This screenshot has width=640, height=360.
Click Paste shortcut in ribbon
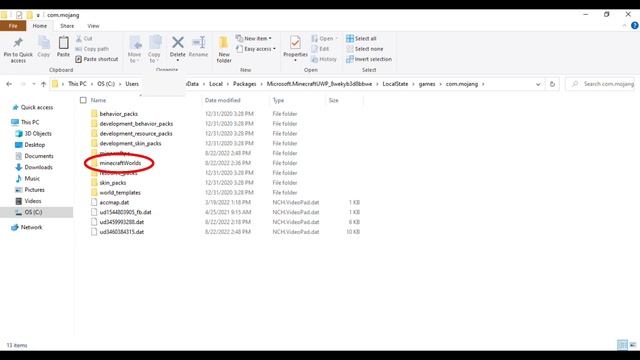97,59
